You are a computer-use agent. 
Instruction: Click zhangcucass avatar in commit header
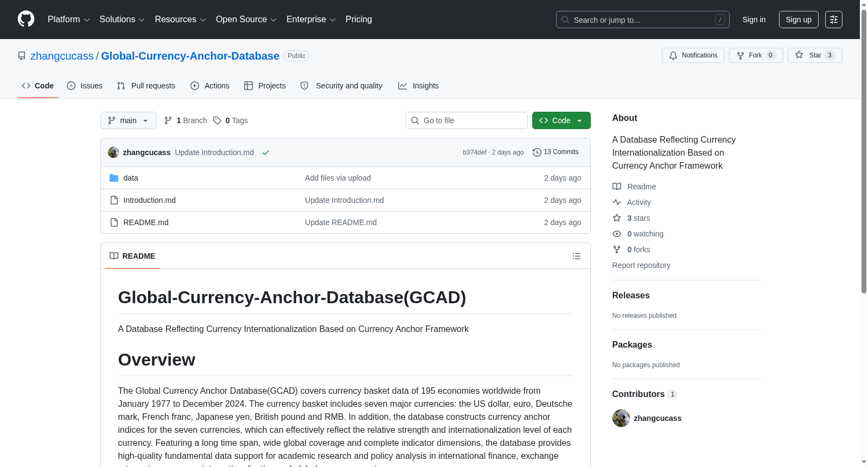pos(113,152)
